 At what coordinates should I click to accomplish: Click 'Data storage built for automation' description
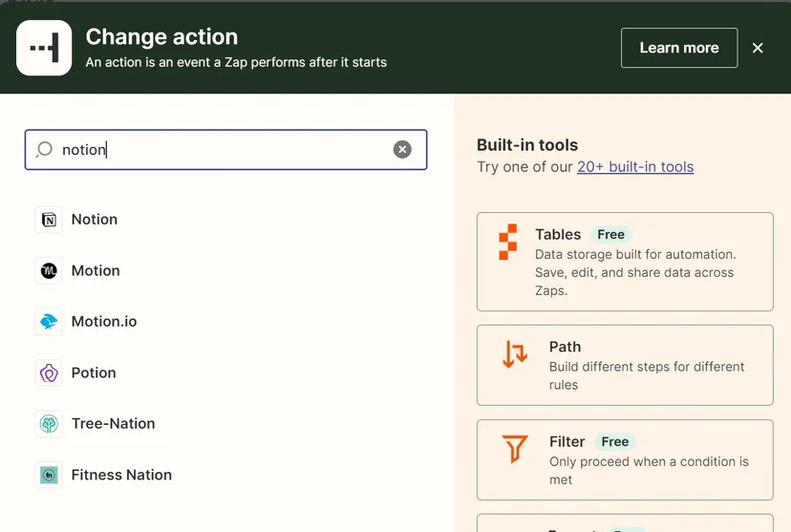pos(635,272)
